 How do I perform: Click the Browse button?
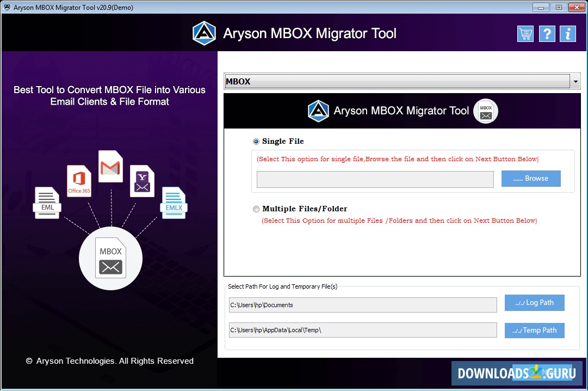pyautogui.click(x=531, y=179)
